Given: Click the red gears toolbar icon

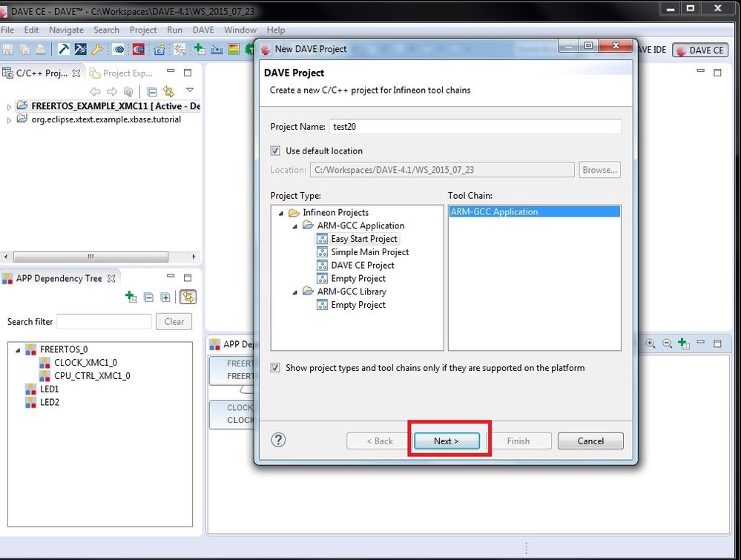Looking at the screenshot, I should click(139, 49).
